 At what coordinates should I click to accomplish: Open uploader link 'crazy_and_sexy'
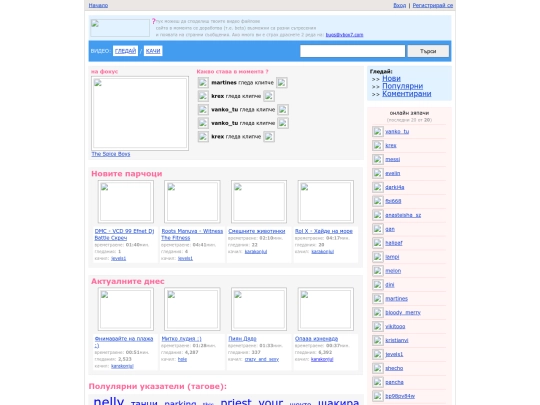pyautogui.click(x=262, y=359)
